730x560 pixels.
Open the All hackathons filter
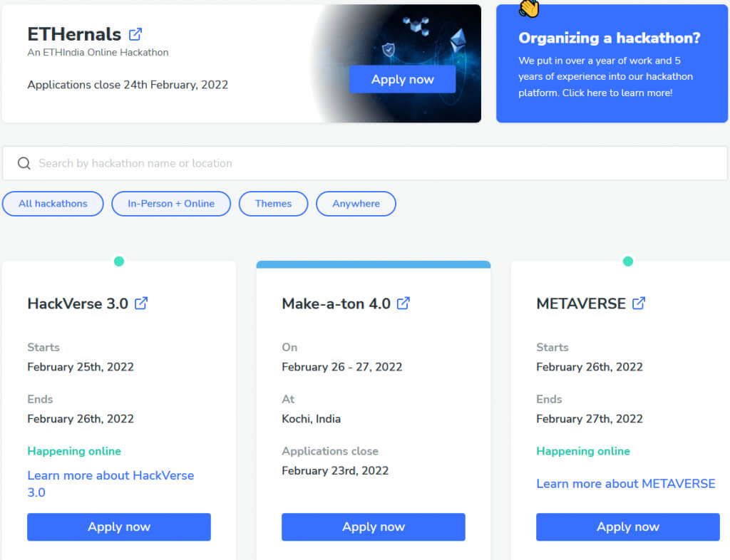53,204
